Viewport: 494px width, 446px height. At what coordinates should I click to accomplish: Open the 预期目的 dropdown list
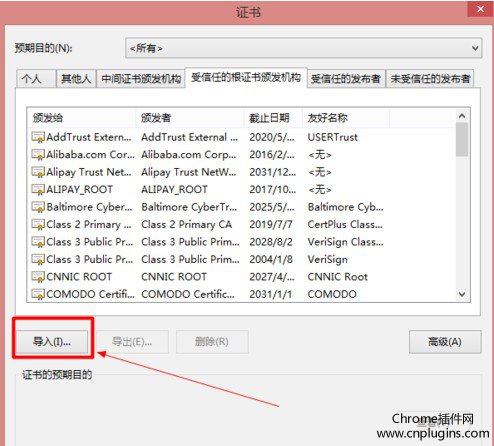[304, 48]
